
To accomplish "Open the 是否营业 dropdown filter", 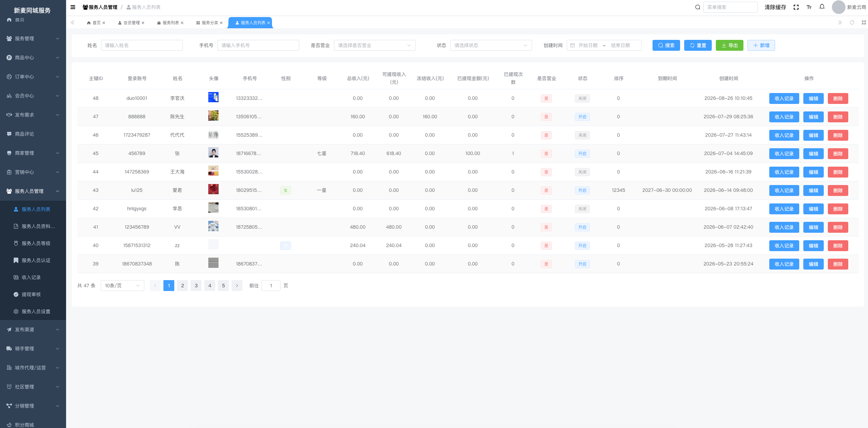I will click(x=374, y=45).
